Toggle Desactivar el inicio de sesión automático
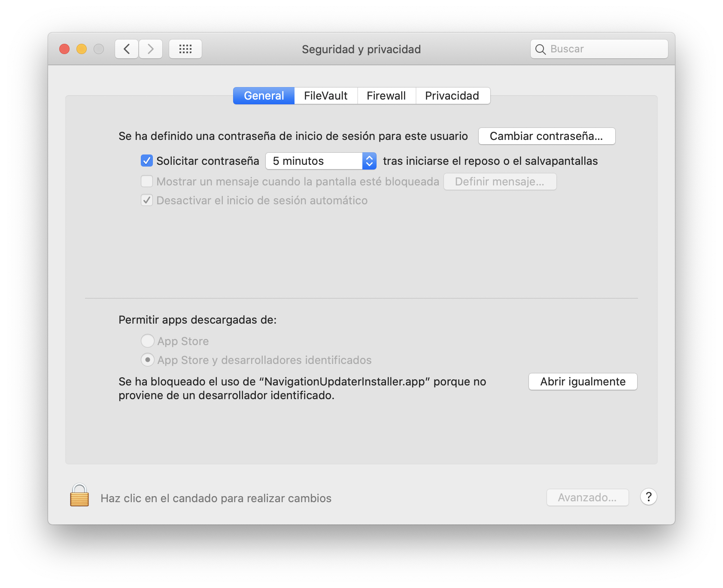Screen dimensions: 723x588 point(147,200)
